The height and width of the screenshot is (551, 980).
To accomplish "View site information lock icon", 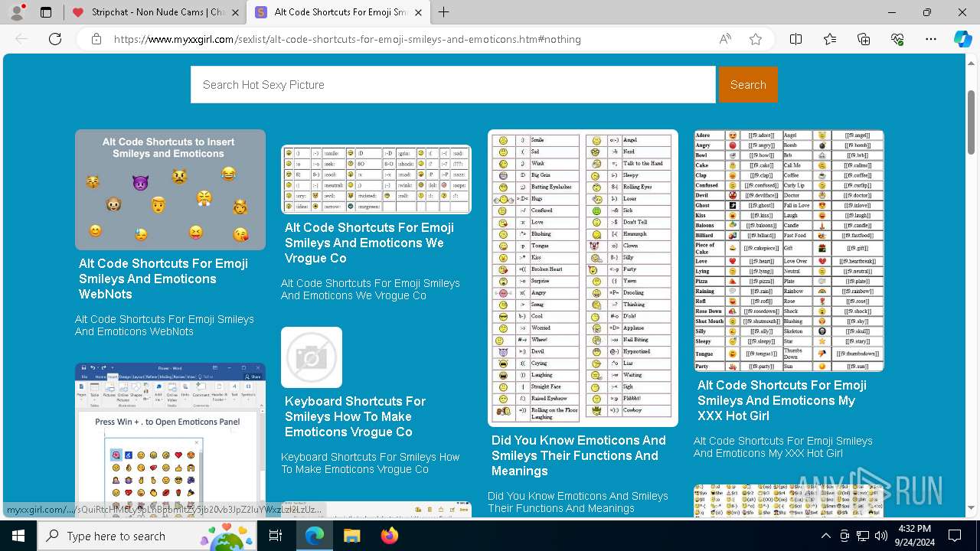I will click(96, 39).
